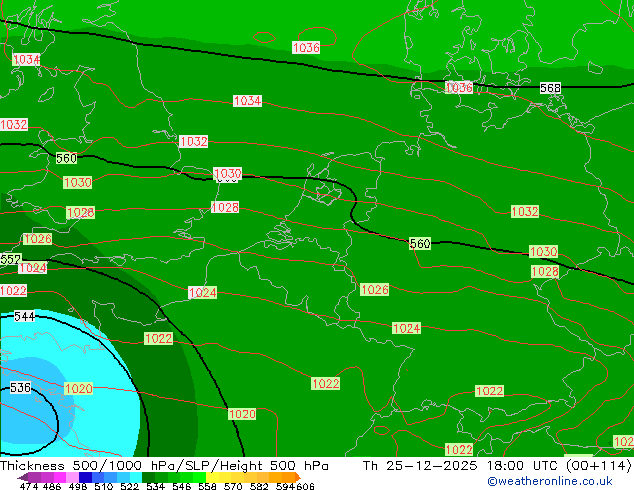This screenshot has height=490, width=634.
Task: Click the 560 label above the 1030 label
Action: point(66,158)
